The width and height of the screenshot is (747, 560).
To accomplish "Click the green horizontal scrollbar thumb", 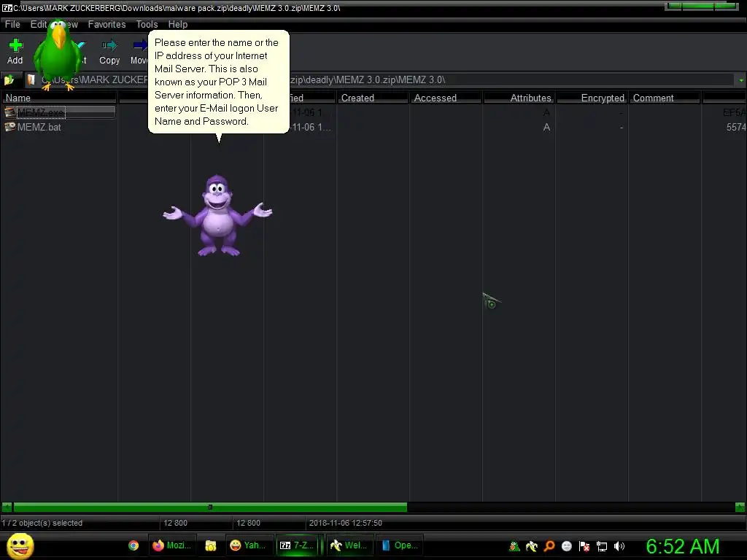I will tap(210, 507).
